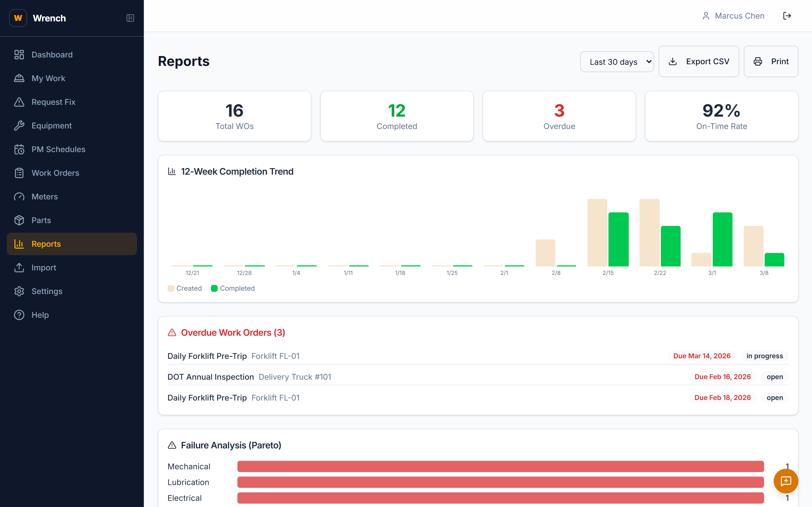Click the Import upload icon
The image size is (812, 507).
19,267
